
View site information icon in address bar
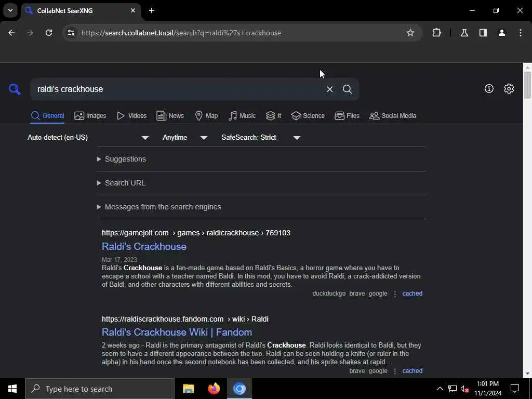click(x=71, y=33)
